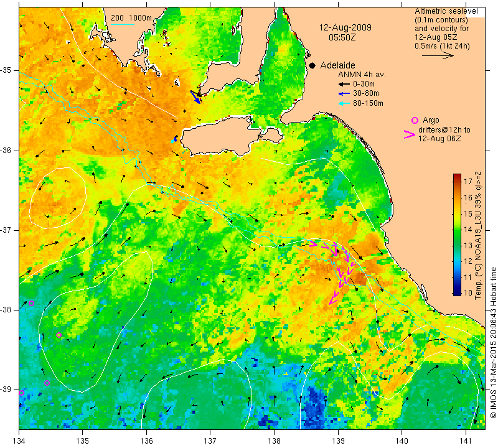Click the longitude axis label 136
The height and width of the screenshot is (448, 498).
(x=146, y=441)
